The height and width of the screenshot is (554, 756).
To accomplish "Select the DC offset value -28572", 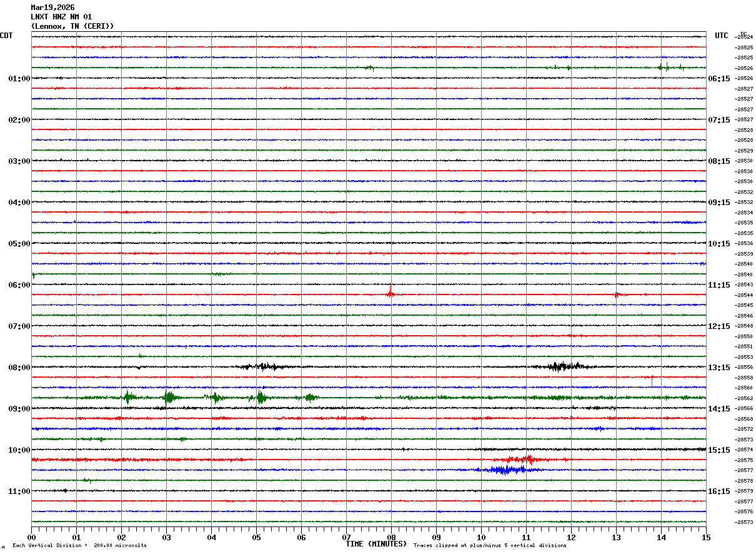I will click(744, 429).
